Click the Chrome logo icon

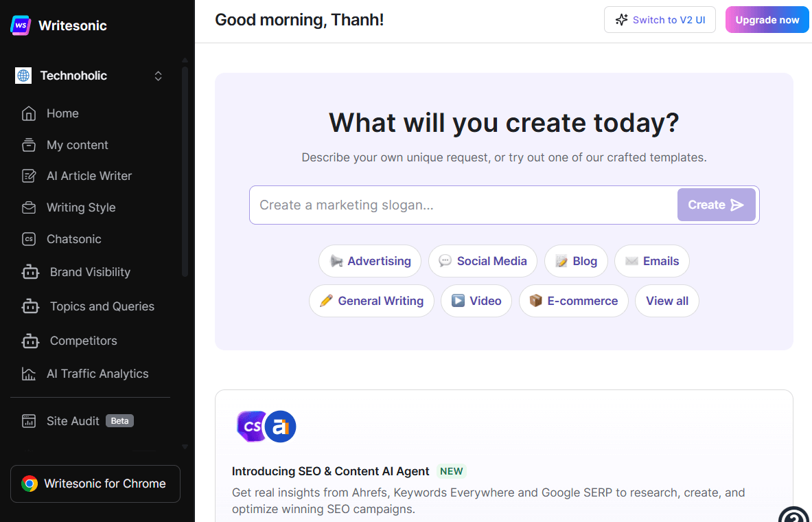[x=30, y=484]
